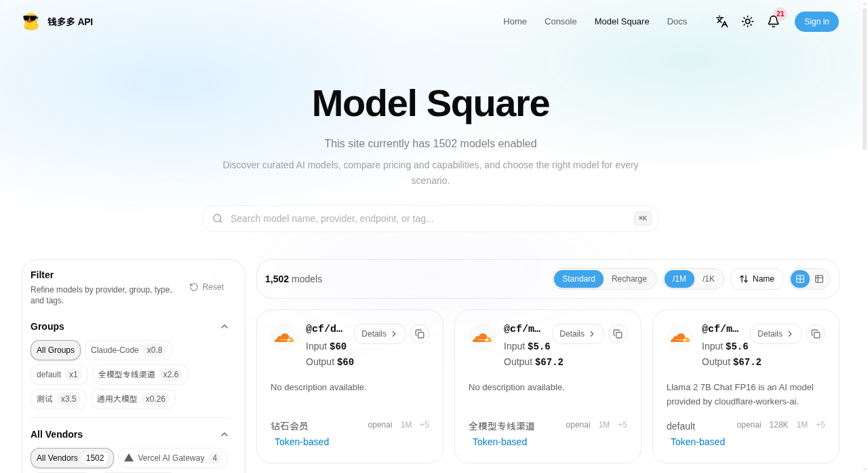Click Cloudflare logo on 钻石会员 card
Viewport: 868px width, 473px height.
[x=283, y=337]
